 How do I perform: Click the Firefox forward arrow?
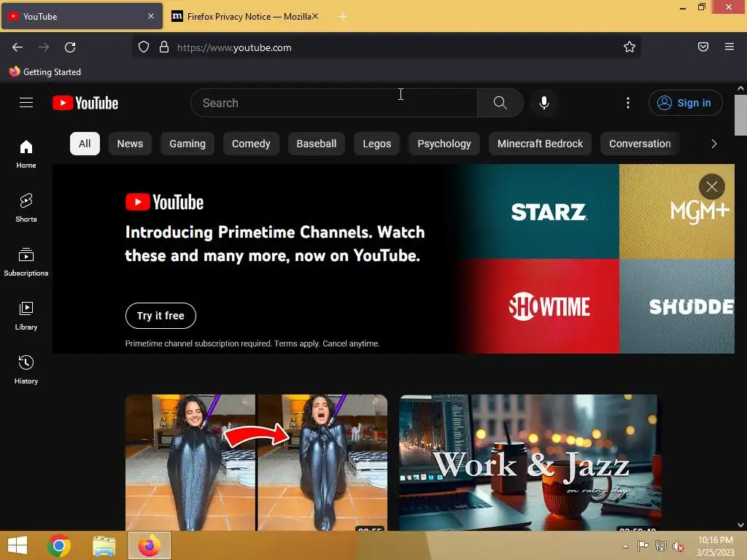[x=44, y=47]
